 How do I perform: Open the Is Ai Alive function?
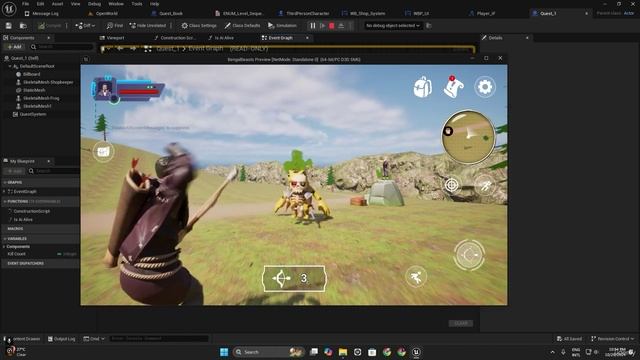(23, 220)
